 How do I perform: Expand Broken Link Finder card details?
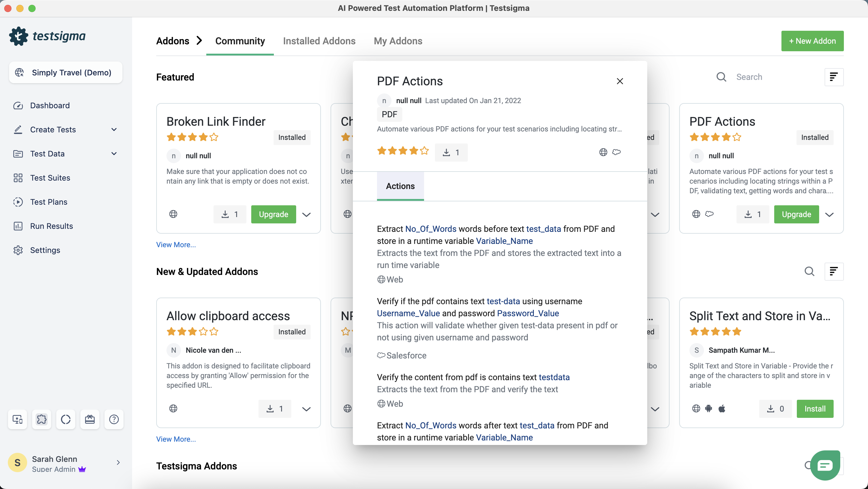(306, 215)
